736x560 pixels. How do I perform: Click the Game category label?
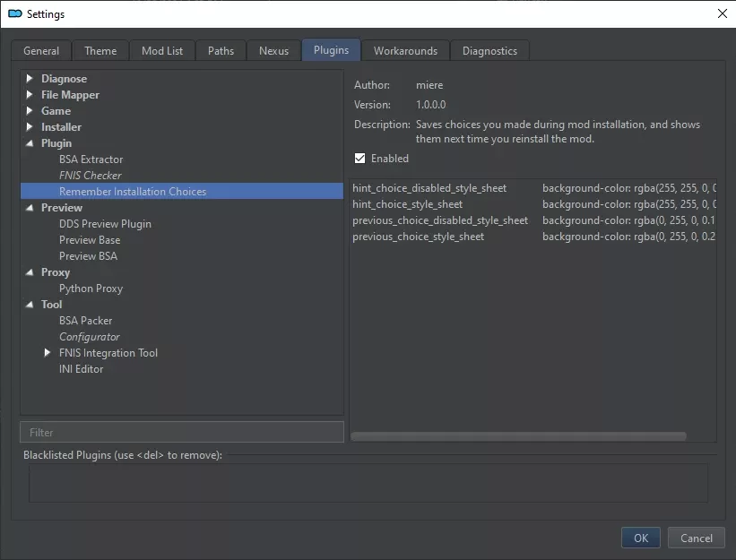coord(56,111)
